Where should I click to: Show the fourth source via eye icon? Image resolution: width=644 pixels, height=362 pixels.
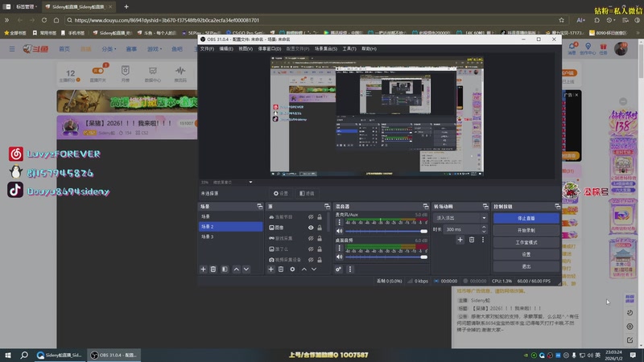pyautogui.click(x=311, y=249)
